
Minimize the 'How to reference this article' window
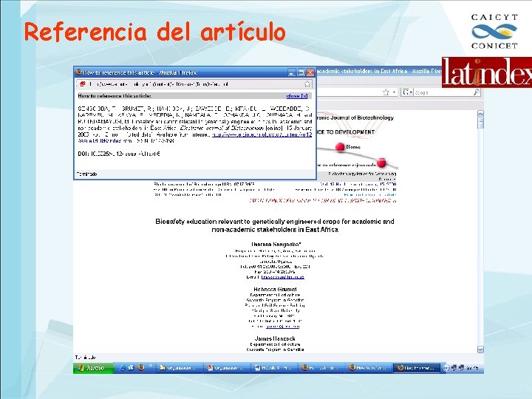tap(292, 72)
